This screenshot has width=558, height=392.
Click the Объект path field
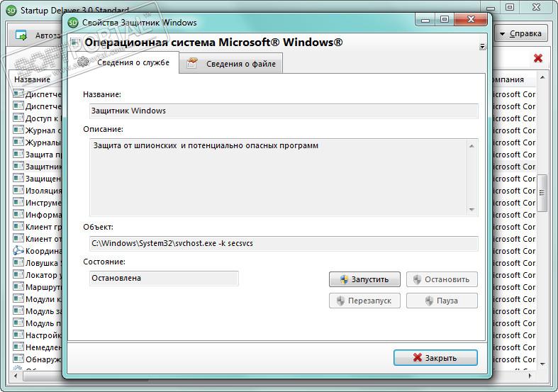click(x=284, y=244)
